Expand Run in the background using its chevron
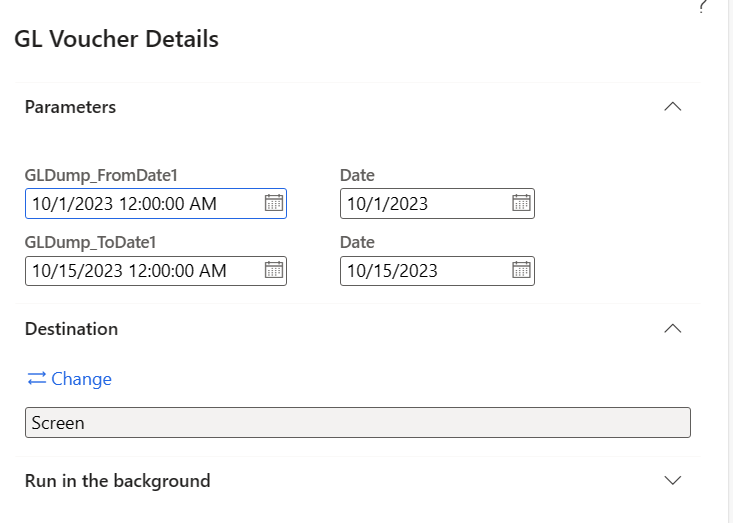Screen dimensions: 733x523 point(673,480)
